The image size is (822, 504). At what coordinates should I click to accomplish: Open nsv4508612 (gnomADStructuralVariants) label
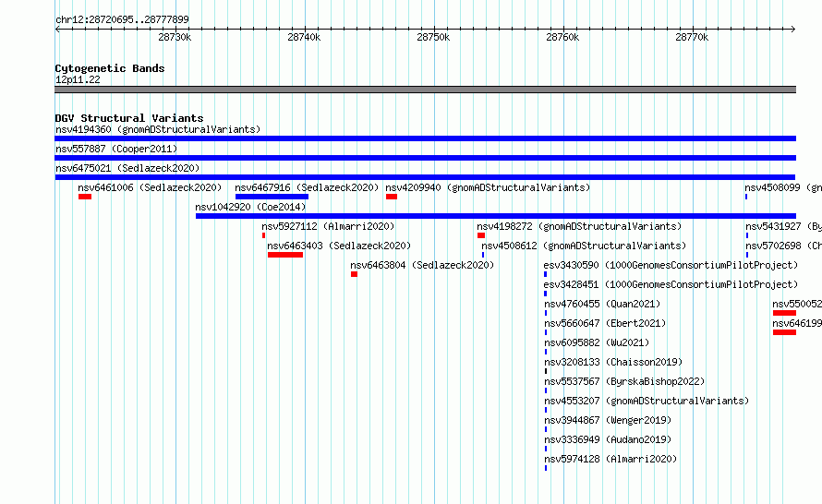coord(584,246)
